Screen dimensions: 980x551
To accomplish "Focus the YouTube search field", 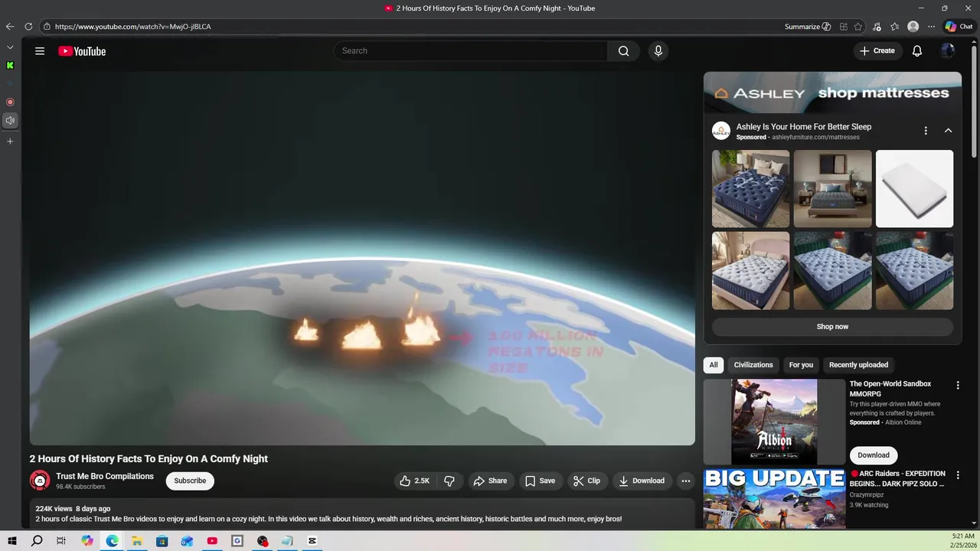I will tap(471, 51).
